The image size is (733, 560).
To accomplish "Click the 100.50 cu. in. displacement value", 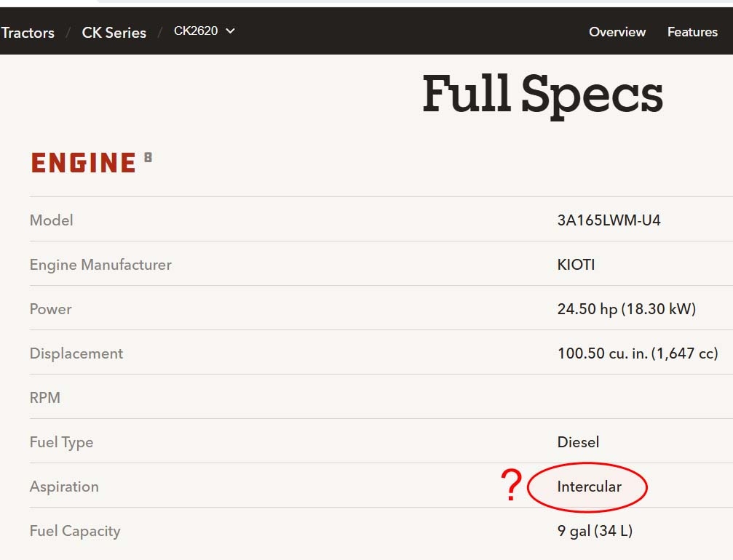I will click(637, 353).
